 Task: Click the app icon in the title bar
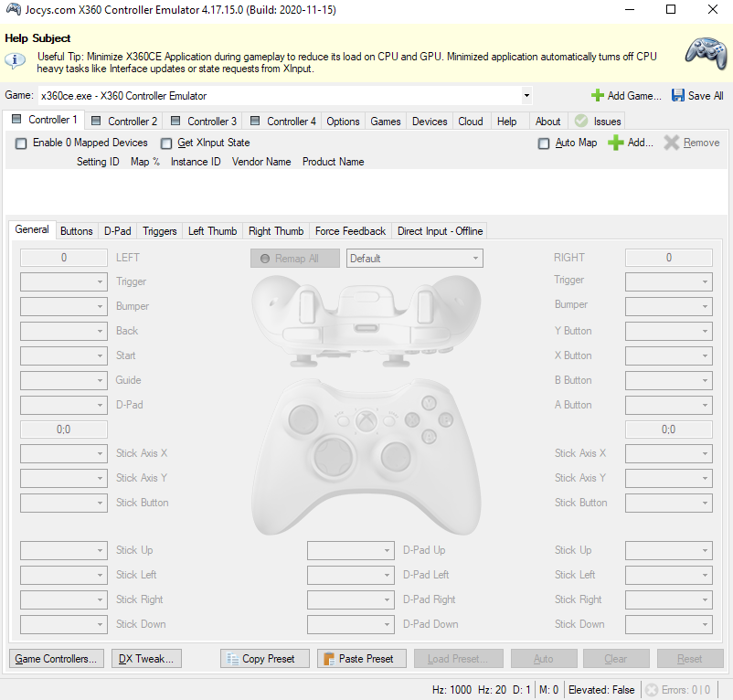click(x=14, y=9)
